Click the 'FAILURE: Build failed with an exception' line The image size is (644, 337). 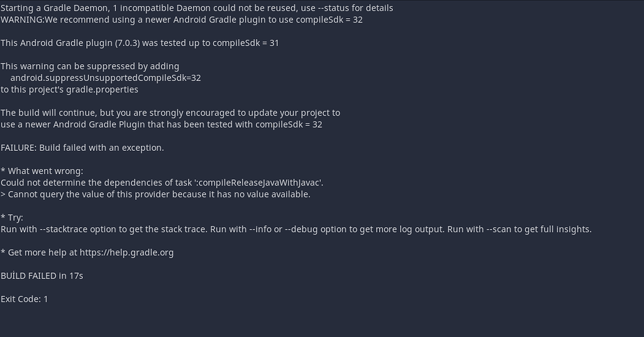(82, 148)
